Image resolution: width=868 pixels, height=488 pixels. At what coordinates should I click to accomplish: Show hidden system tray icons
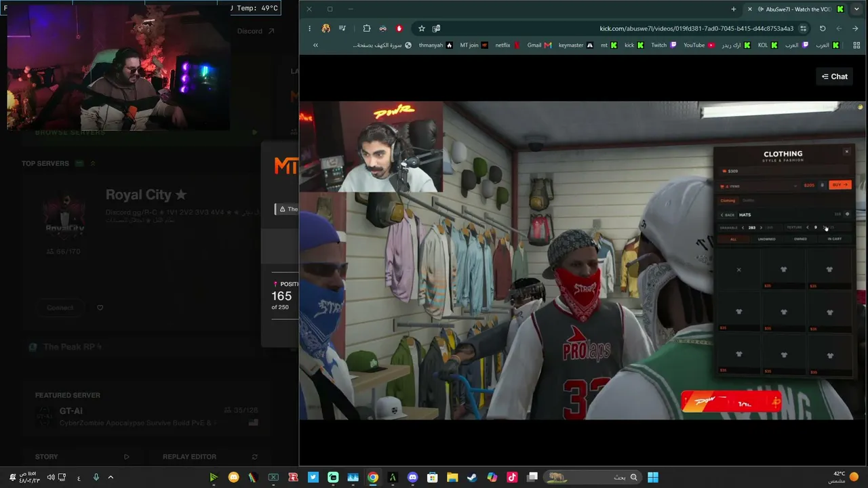111,477
